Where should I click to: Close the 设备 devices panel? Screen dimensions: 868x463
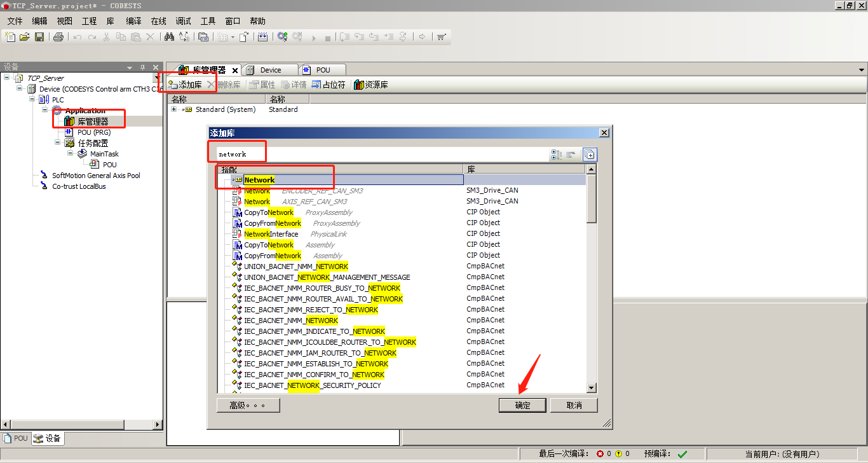(155, 67)
